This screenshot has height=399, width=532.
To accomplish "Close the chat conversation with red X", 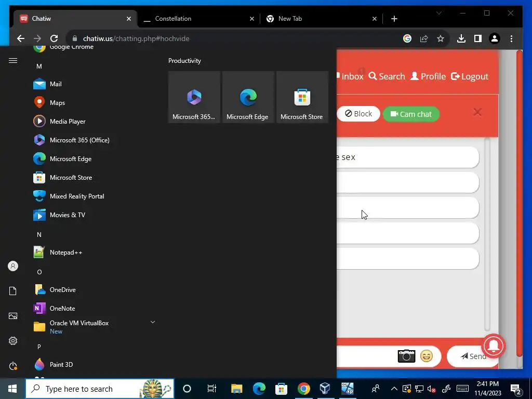I will tap(477, 112).
